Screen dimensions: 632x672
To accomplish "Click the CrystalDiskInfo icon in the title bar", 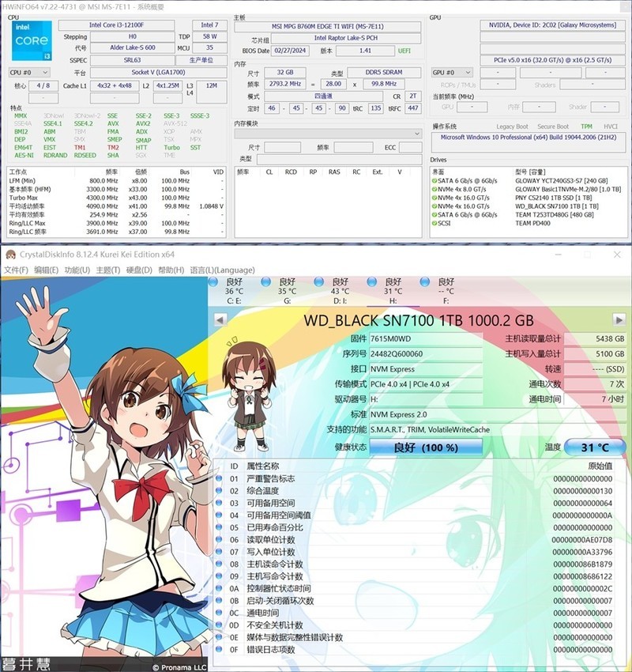I will pos(9,255).
